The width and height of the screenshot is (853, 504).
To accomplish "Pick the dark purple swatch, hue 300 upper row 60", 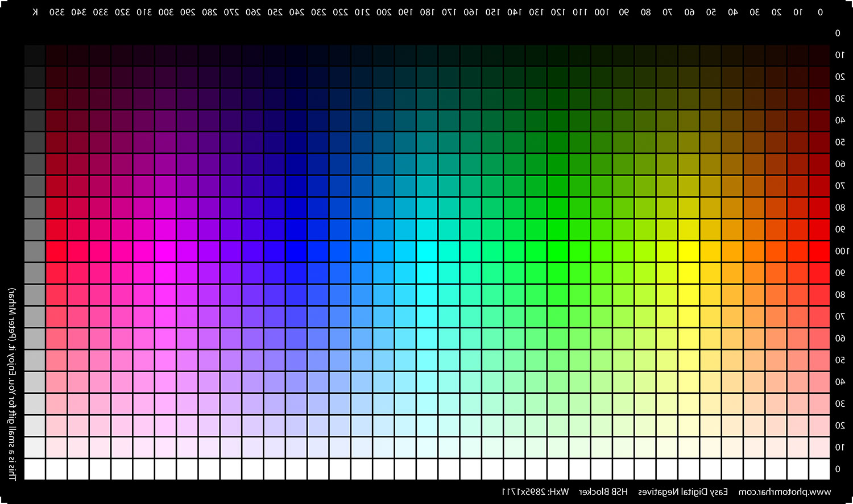I will [x=165, y=164].
